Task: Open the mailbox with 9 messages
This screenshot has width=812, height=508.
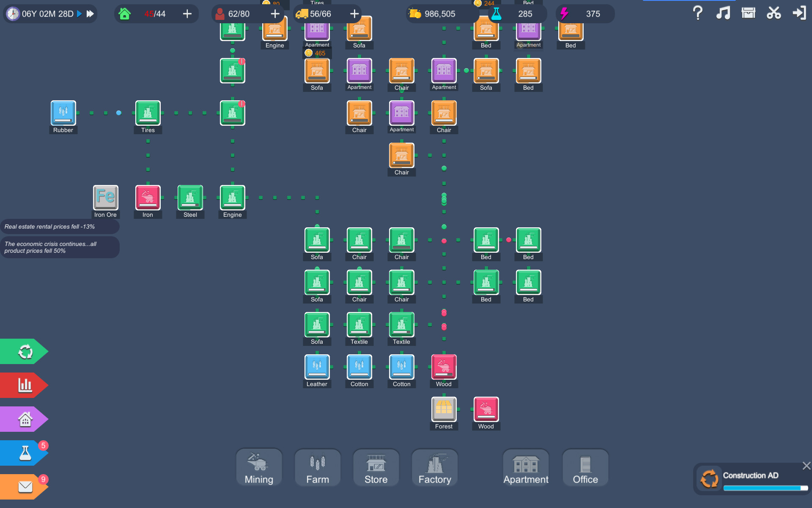Action: pos(24,486)
